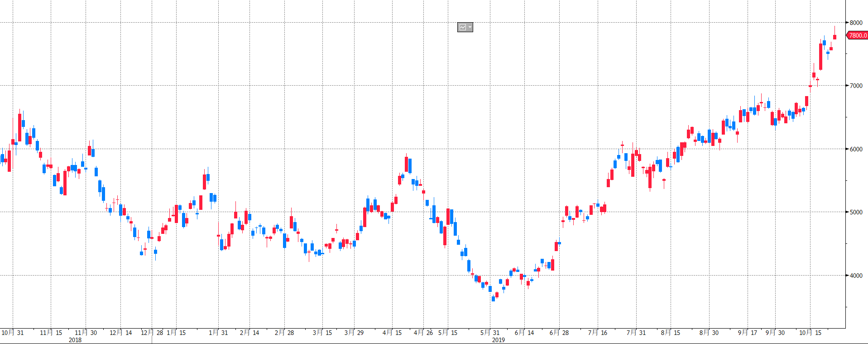Click the 2018 year label
Screen dimensions: 868x344
point(75,340)
